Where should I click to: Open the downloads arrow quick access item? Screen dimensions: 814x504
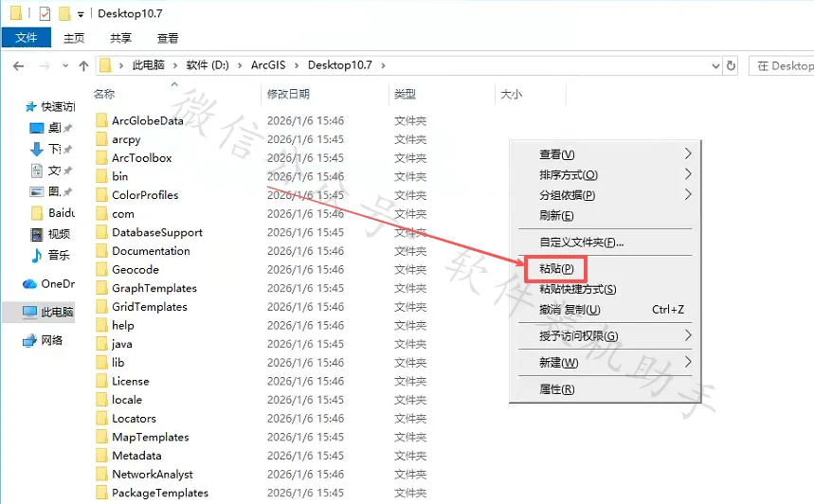tap(51, 149)
